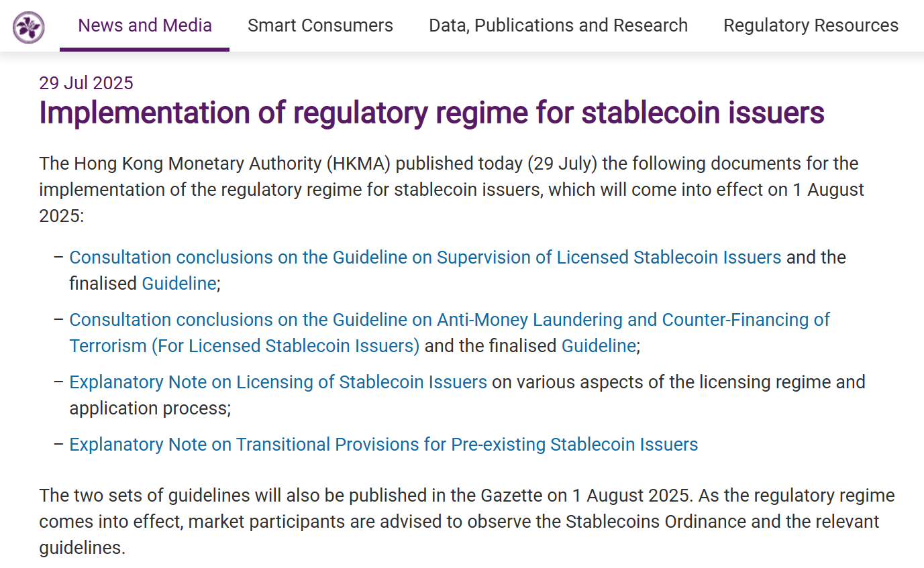Open Explanatory Note on Licensing of Stablecoin Issuers
This screenshot has width=924, height=568.
(278, 382)
